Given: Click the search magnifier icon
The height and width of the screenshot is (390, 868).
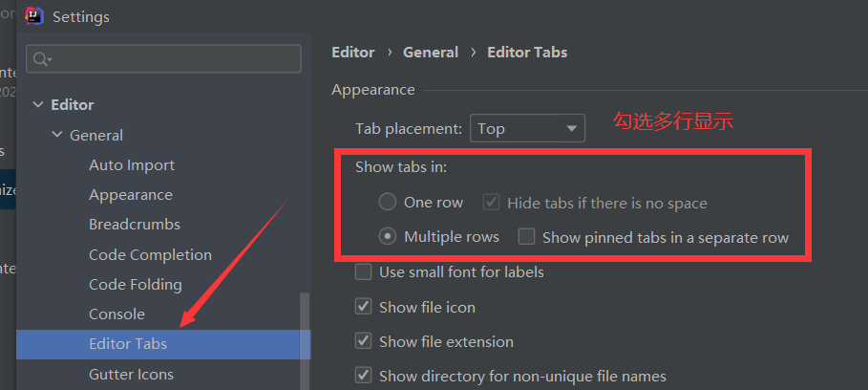Looking at the screenshot, I should click(x=41, y=59).
